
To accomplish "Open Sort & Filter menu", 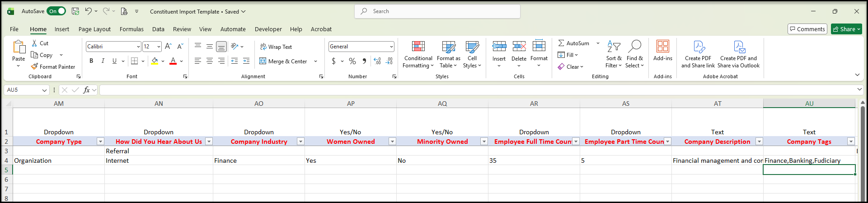I will (614, 54).
